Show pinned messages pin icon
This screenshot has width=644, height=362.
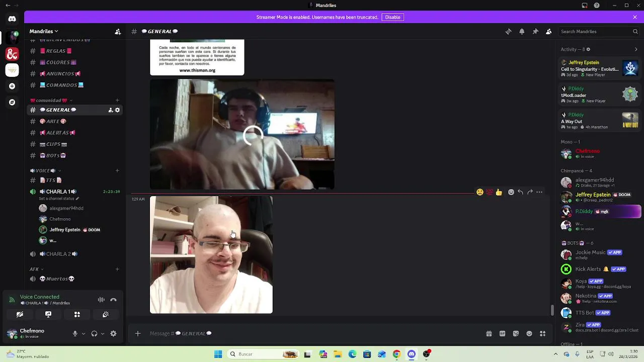pos(535,31)
